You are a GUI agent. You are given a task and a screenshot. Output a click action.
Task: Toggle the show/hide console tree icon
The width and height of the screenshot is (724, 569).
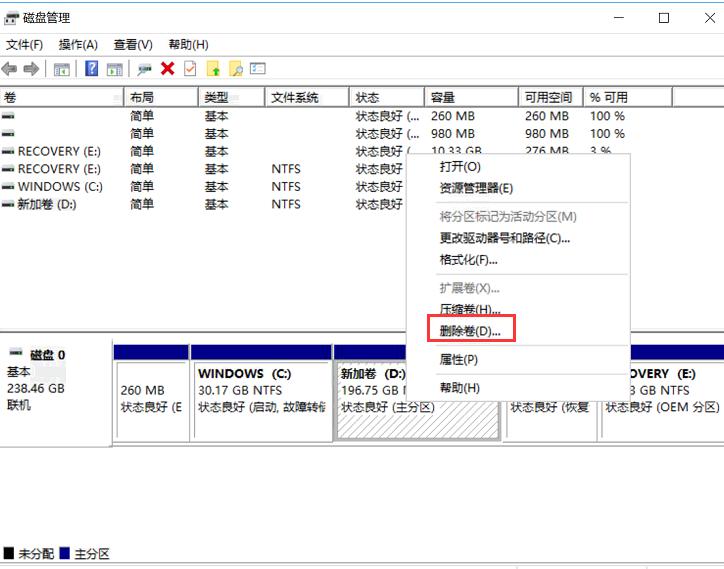pyautogui.click(x=61, y=69)
